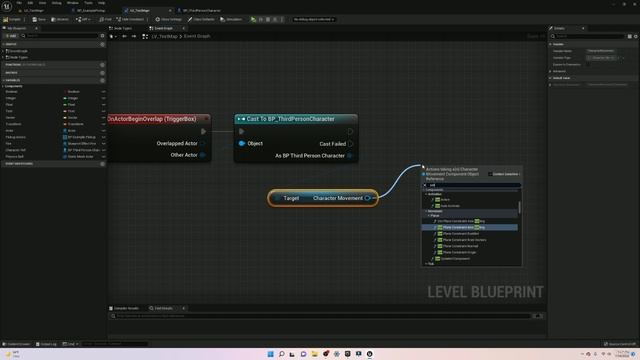Add a new Event Dispatcher with plus icon
The image size is (640, 360).
tap(102, 164)
